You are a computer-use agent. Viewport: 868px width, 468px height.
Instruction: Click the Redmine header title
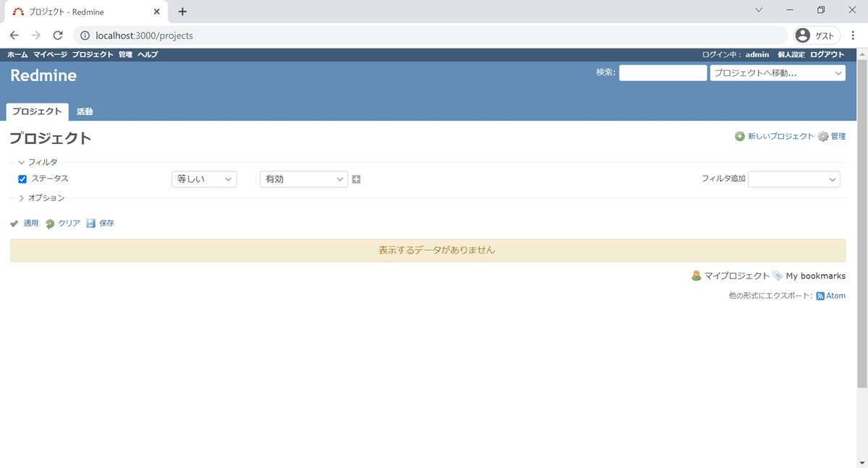pyautogui.click(x=43, y=76)
